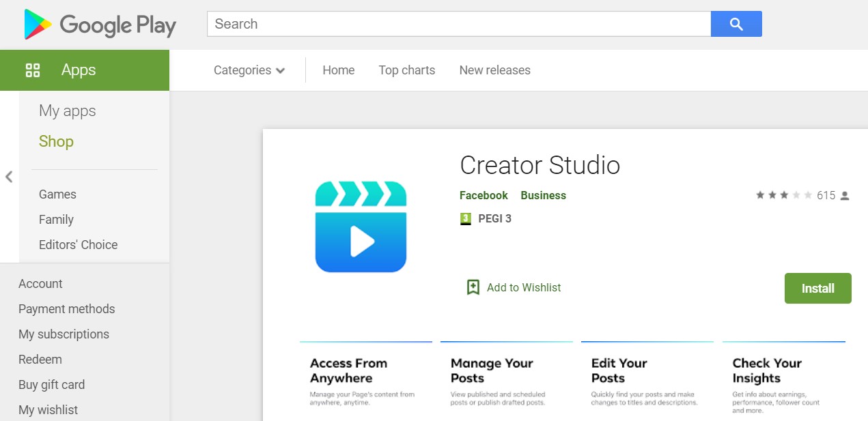Image resolution: width=868 pixels, height=421 pixels.
Task: Expand the Categories dropdown
Action: [249, 70]
